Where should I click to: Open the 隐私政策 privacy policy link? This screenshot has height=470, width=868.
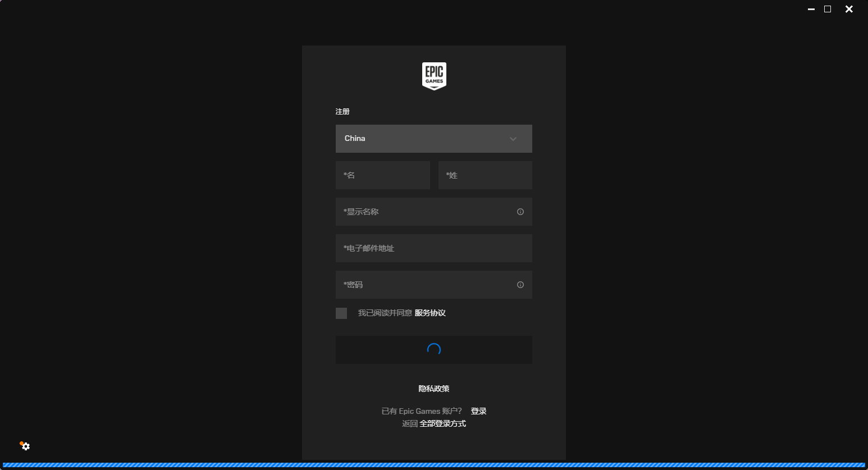[x=434, y=389]
